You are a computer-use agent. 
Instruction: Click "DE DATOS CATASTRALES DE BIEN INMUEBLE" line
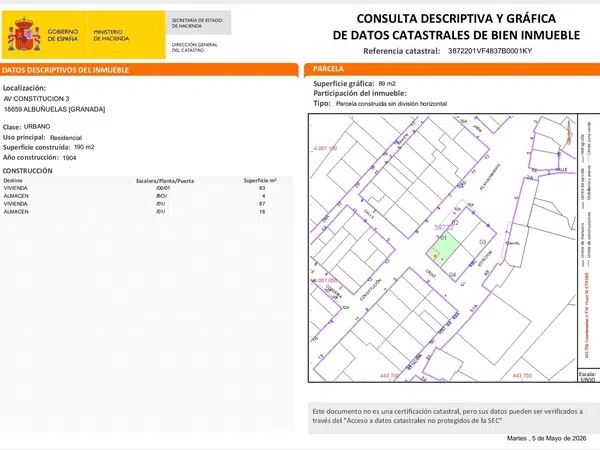(x=456, y=35)
